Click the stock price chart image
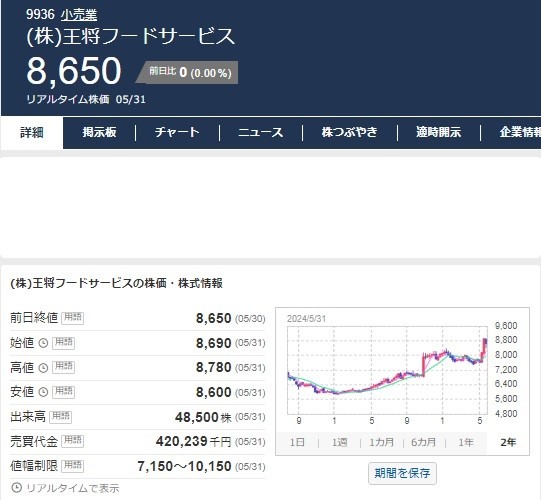 pos(402,370)
